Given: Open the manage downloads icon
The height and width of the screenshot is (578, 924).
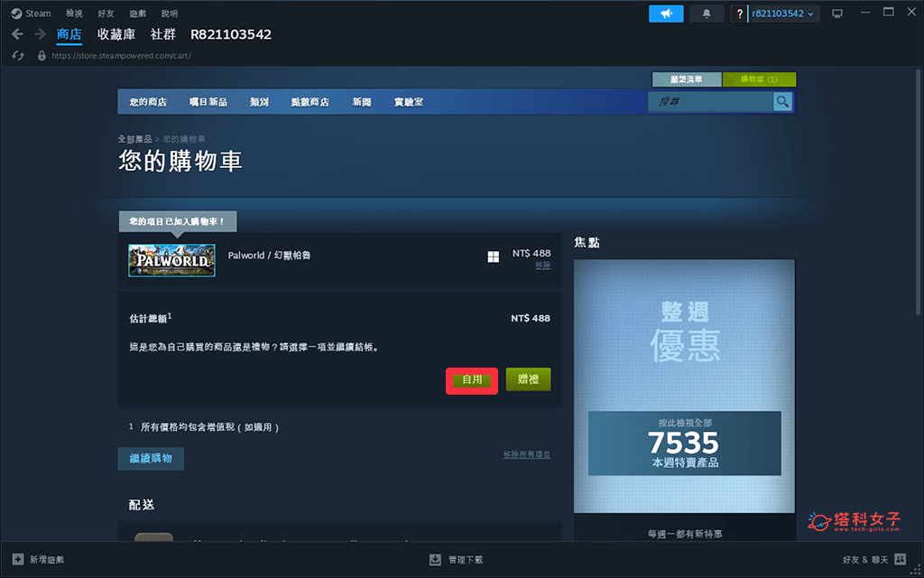Looking at the screenshot, I should tap(436, 560).
